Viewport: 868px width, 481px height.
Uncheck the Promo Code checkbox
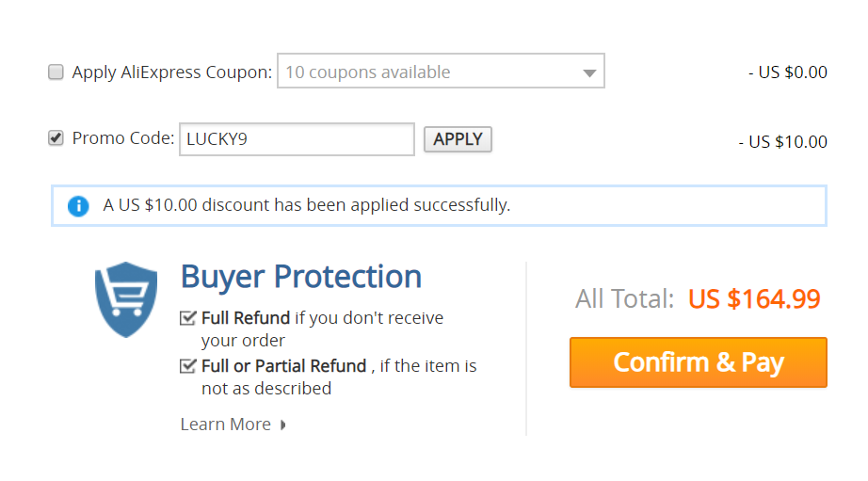click(56, 137)
